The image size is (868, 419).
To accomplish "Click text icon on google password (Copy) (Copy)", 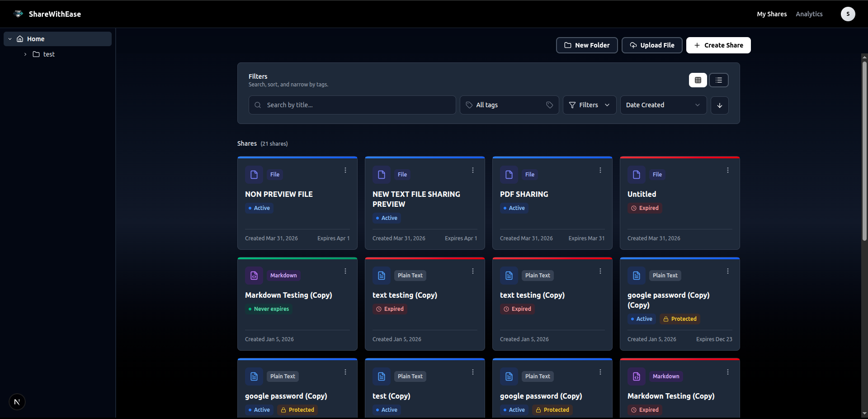I will (x=637, y=276).
